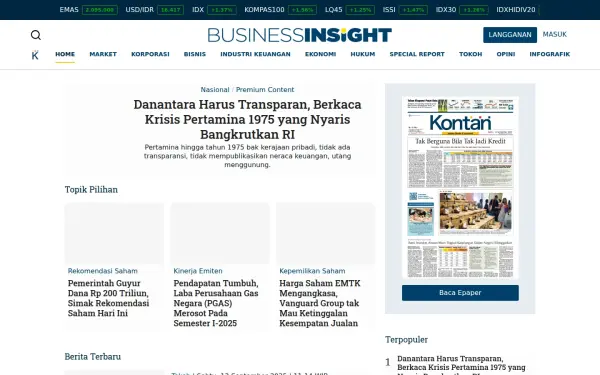Click the ISSI ticker percentage
The height and width of the screenshot is (375, 600).
(x=413, y=10)
